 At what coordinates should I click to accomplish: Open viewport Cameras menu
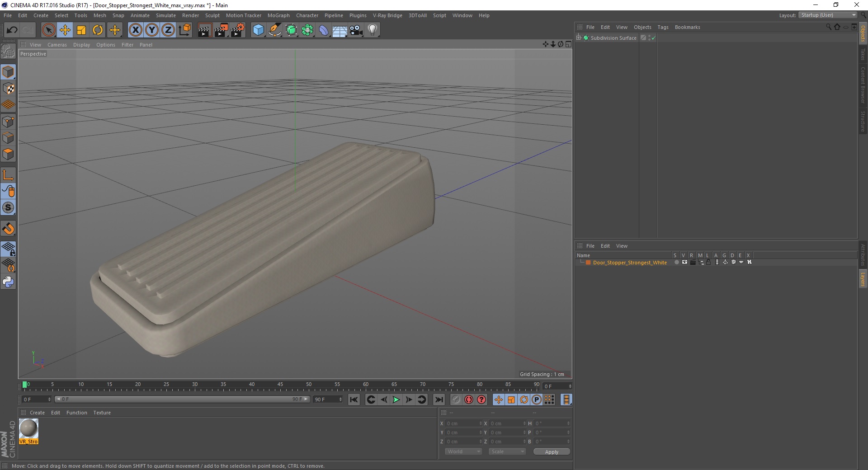[x=57, y=45]
